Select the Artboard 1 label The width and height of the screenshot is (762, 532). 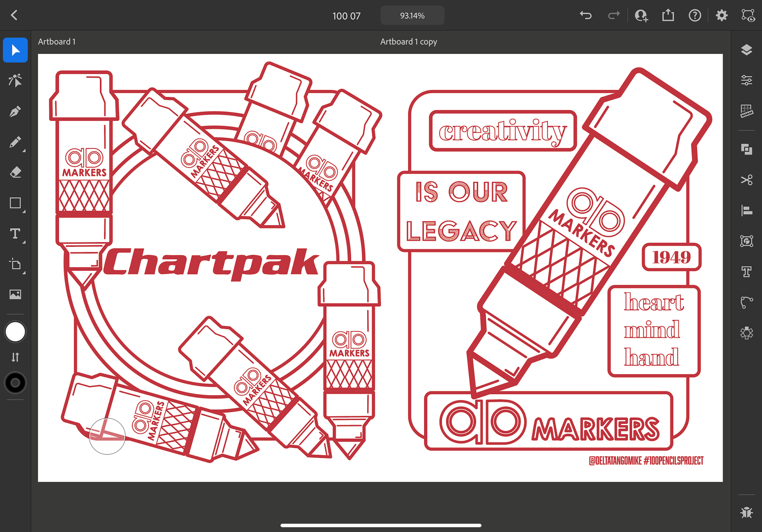pos(56,42)
